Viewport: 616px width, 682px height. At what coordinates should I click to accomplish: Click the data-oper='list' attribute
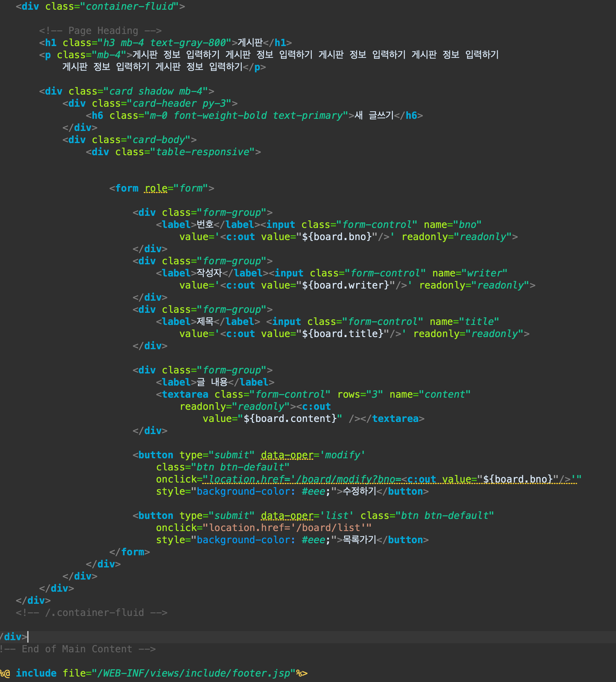pos(307,516)
